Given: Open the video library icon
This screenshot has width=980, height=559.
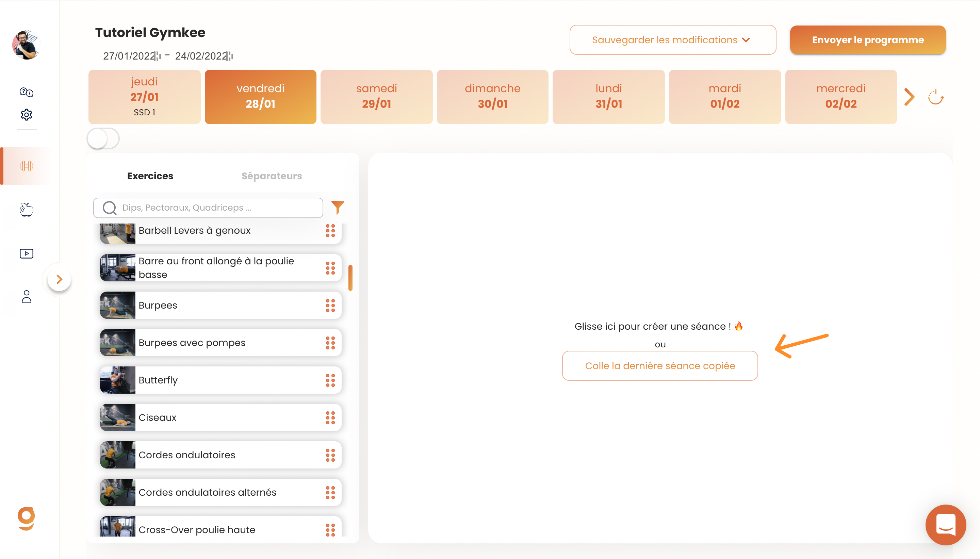Looking at the screenshot, I should [x=27, y=253].
